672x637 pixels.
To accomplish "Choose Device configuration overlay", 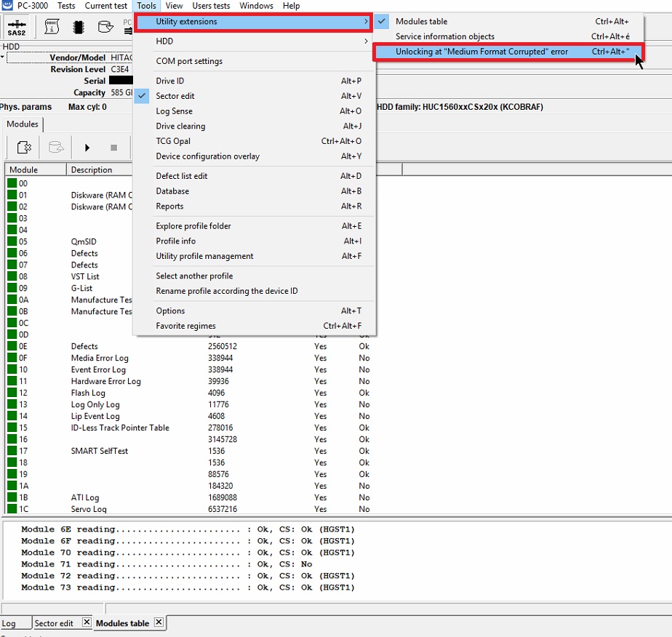I will (255, 156).
